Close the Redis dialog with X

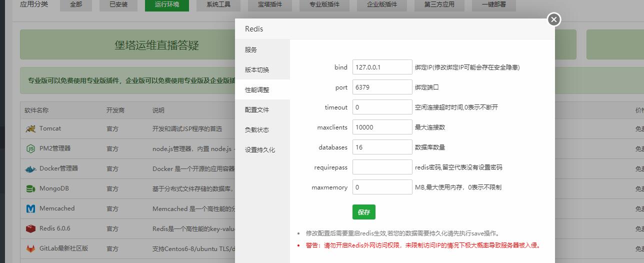[x=553, y=19]
